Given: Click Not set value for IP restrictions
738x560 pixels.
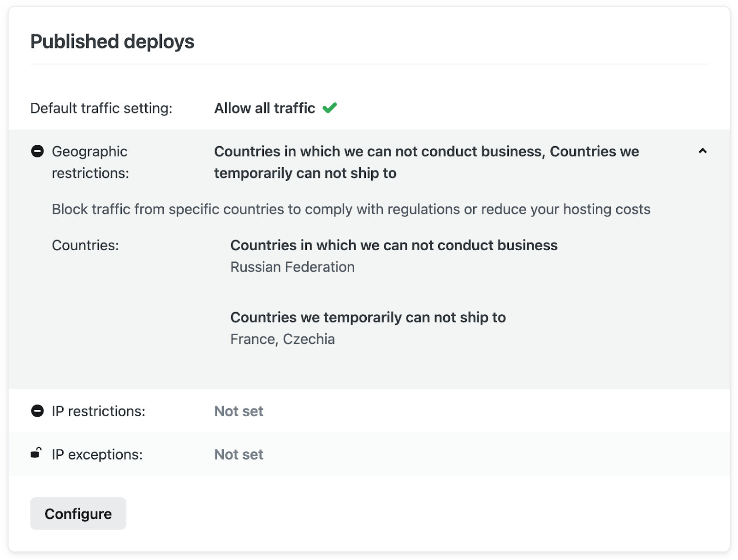Looking at the screenshot, I should point(238,411).
